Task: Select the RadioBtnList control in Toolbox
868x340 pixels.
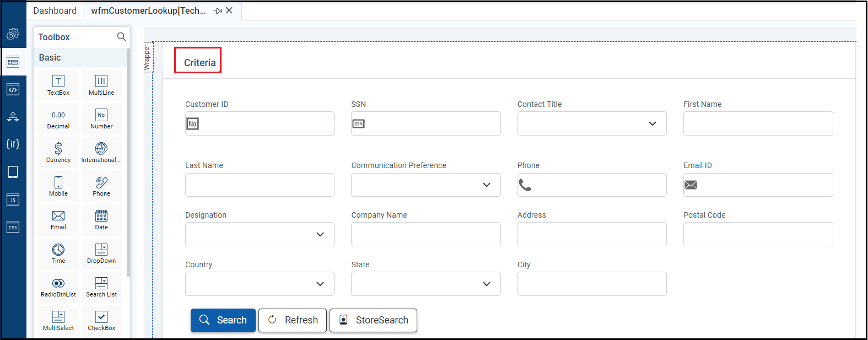Action: coord(58,287)
